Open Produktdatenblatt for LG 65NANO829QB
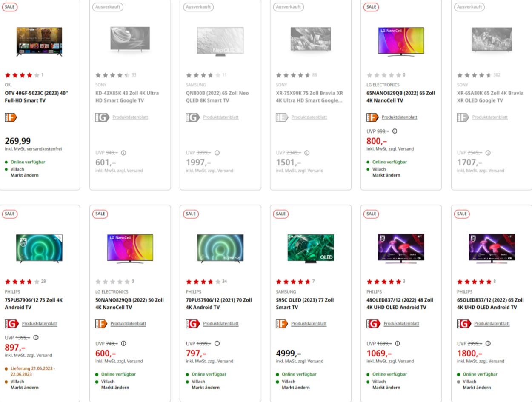This screenshot has height=402, width=532. 399,117
